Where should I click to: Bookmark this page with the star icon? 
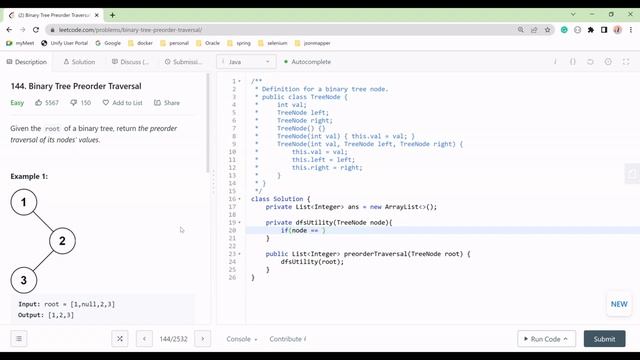pyautogui.click(x=547, y=30)
